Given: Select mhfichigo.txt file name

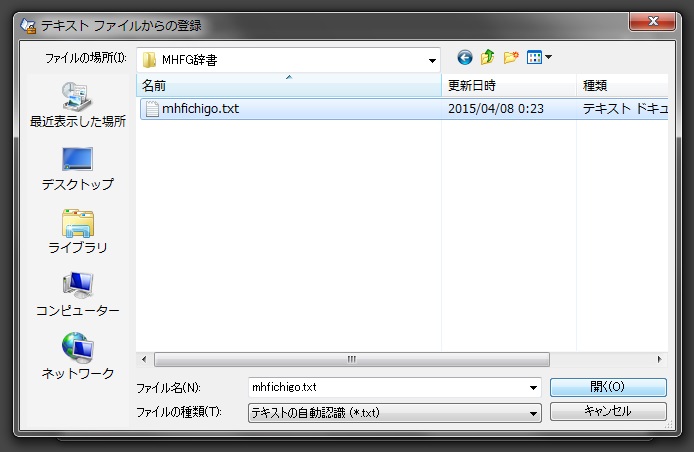Looking at the screenshot, I should pos(200,109).
